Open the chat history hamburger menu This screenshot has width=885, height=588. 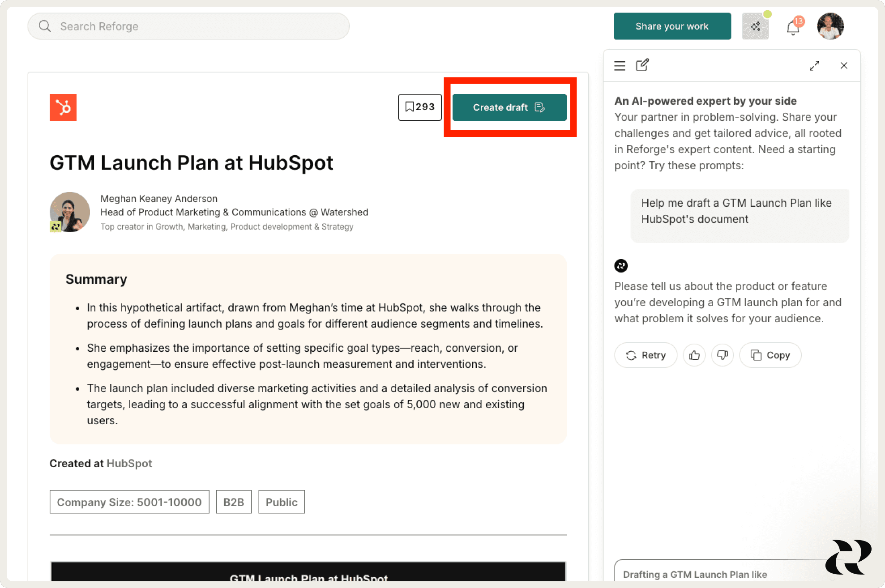click(x=620, y=66)
